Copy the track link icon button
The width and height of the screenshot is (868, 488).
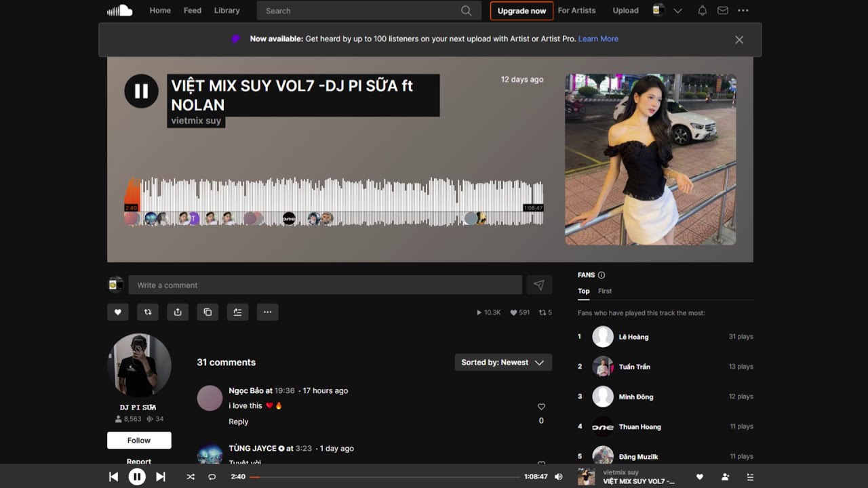click(208, 312)
